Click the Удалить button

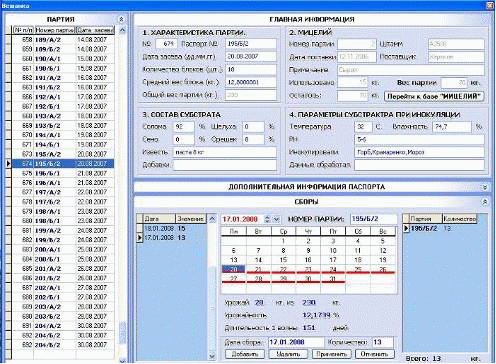(288, 354)
